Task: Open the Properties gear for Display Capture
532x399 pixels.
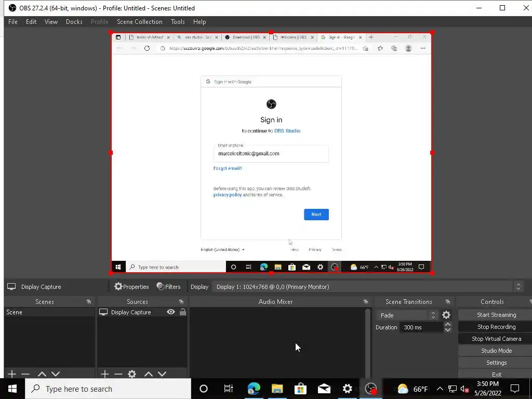Action: [131, 287]
